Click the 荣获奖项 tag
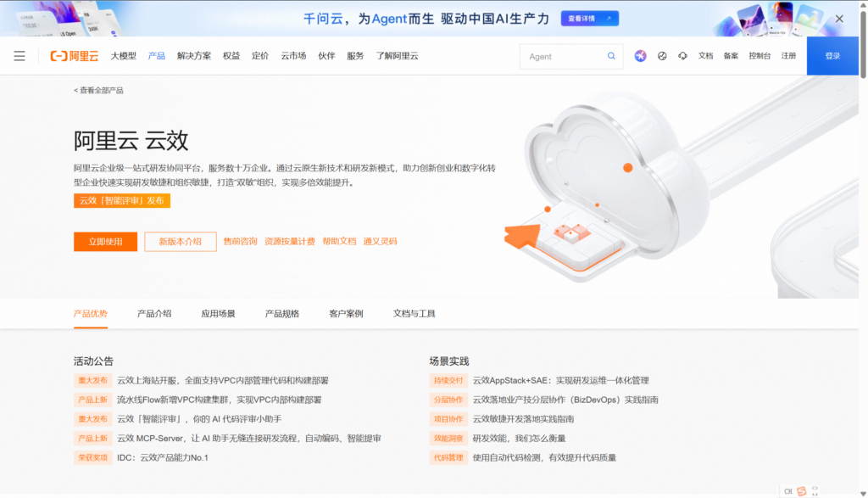This screenshot has width=868, height=498. tap(92, 458)
